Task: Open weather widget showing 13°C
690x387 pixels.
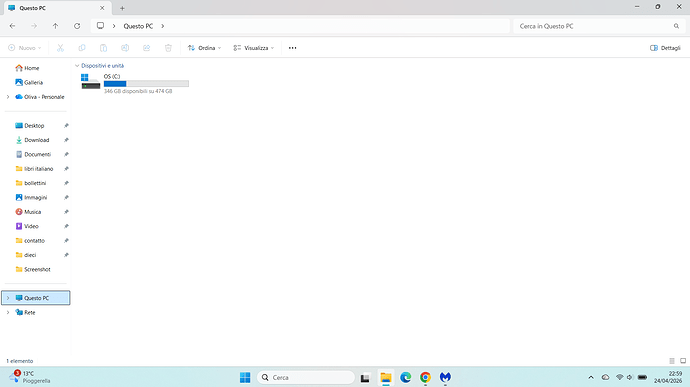Action: pyautogui.click(x=31, y=377)
